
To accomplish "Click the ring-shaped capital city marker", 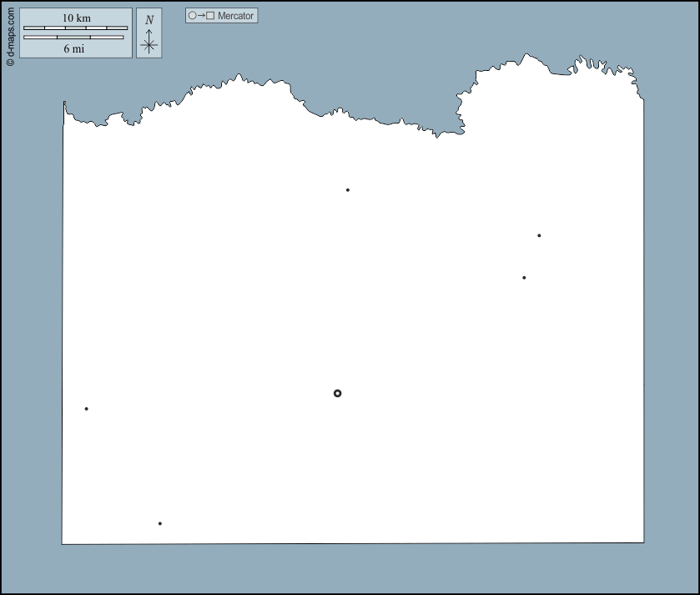I will [x=337, y=393].
